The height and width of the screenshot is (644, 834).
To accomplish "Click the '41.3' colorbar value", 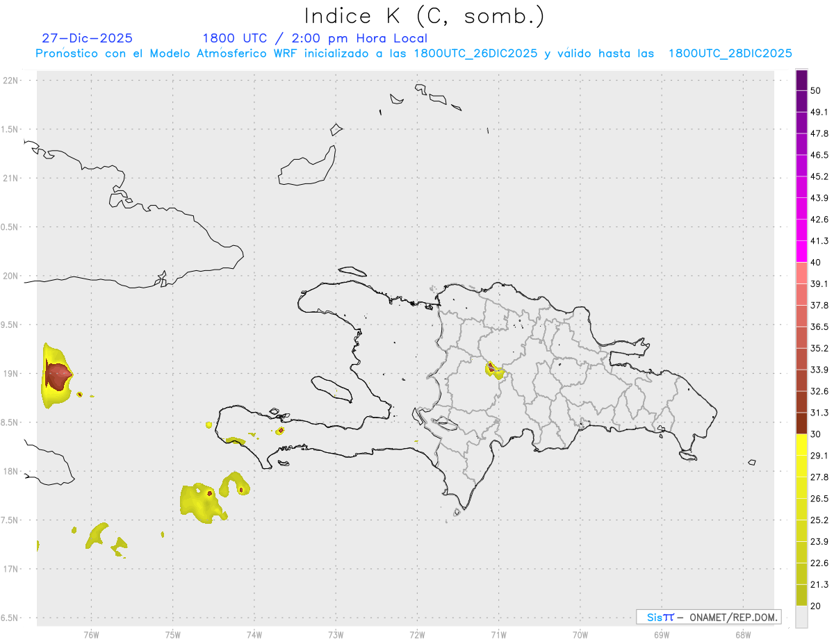I will pos(819,241).
